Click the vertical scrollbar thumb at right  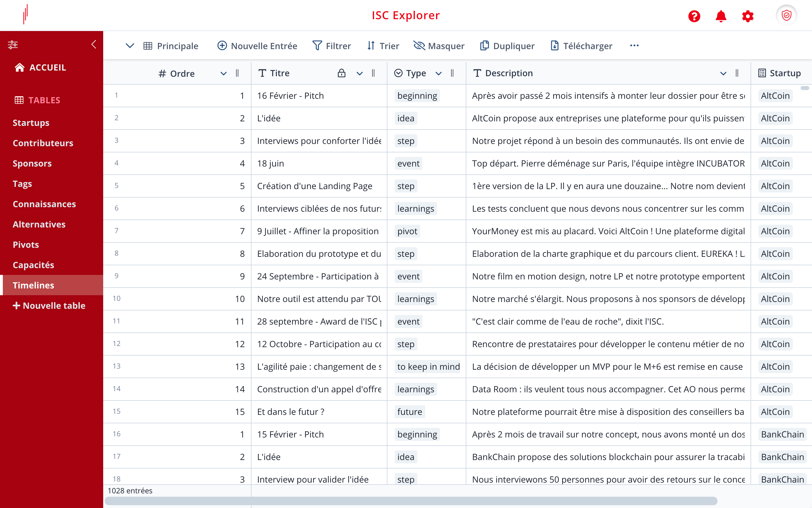(x=805, y=88)
